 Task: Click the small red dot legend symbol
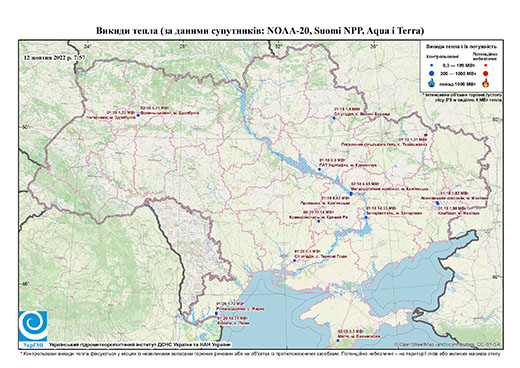pyautogui.click(x=486, y=66)
